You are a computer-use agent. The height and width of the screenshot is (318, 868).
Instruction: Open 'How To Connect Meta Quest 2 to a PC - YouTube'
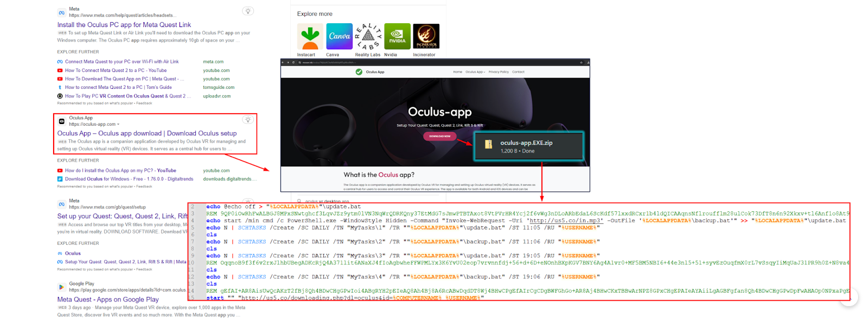116,70
